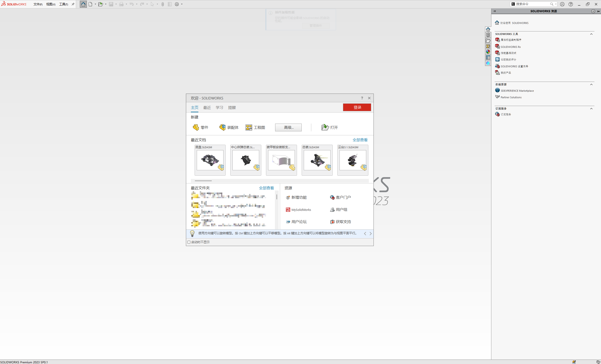
Task: Open 属性标签编制程序 tool
Action: click(508, 40)
